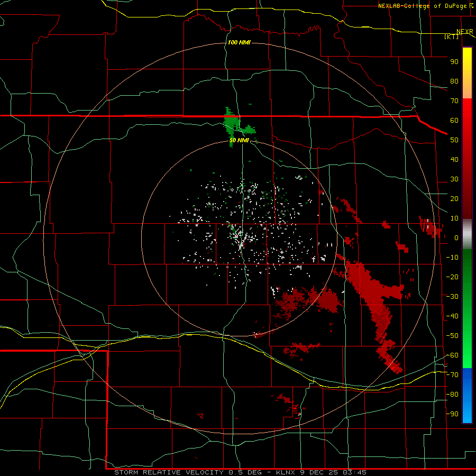Viewport: 476px width, 476px height.
Task: Click the blue bottom segment of color bar
Action: tap(467, 395)
